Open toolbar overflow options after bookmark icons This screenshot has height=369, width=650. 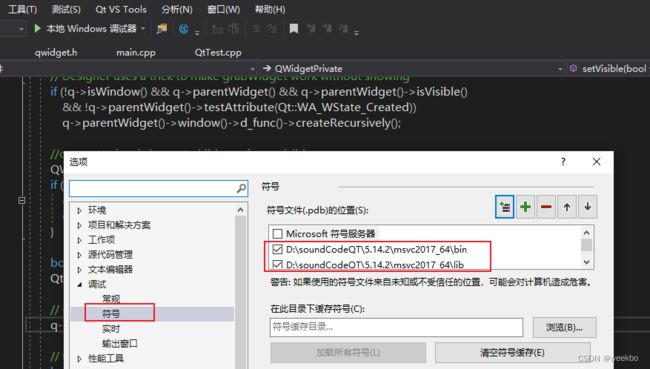[357, 32]
